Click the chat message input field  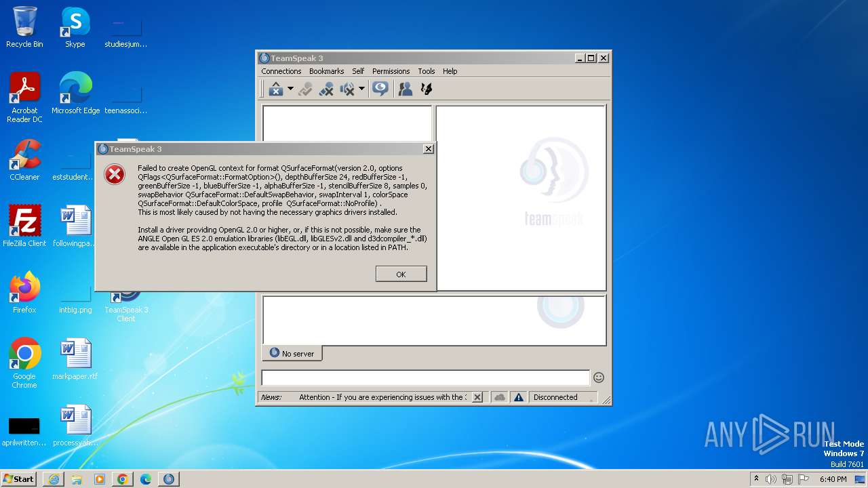426,378
